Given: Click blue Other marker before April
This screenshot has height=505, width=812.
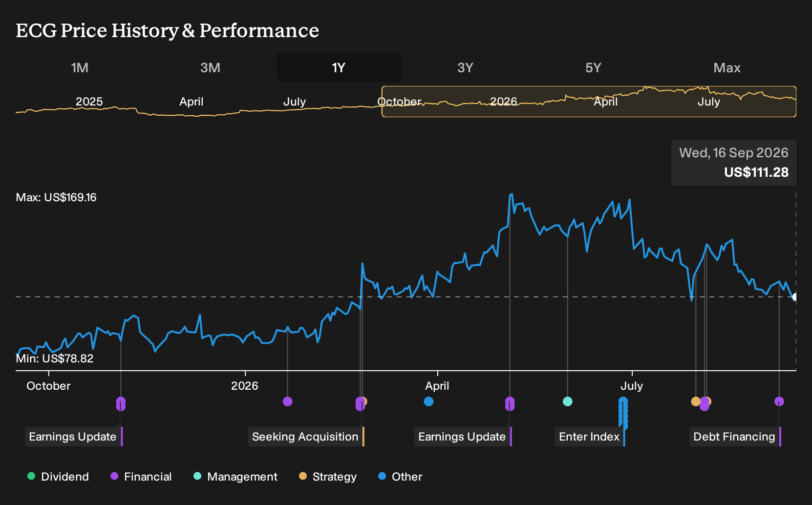Looking at the screenshot, I should click(x=428, y=401).
